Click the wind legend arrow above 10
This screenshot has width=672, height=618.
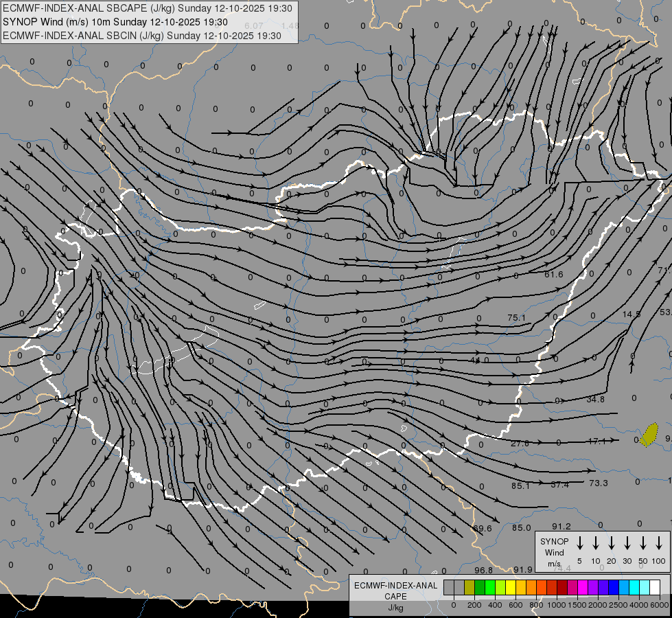click(596, 543)
